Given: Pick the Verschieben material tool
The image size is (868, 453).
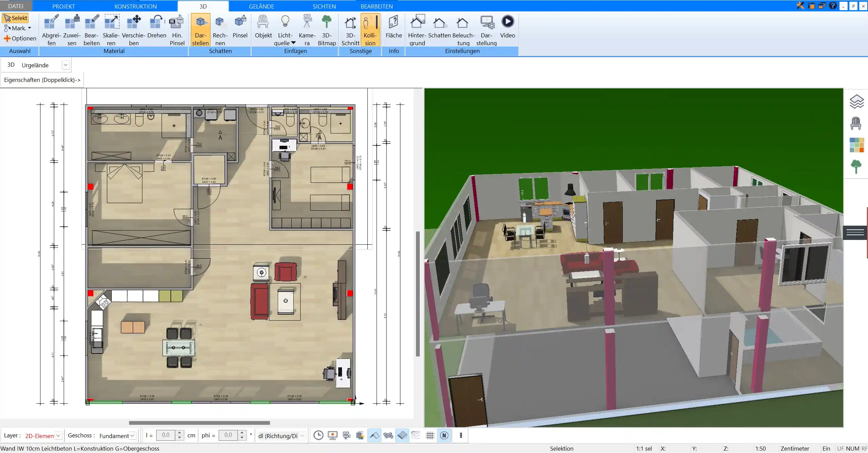Looking at the screenshot, I should [134, 30].
